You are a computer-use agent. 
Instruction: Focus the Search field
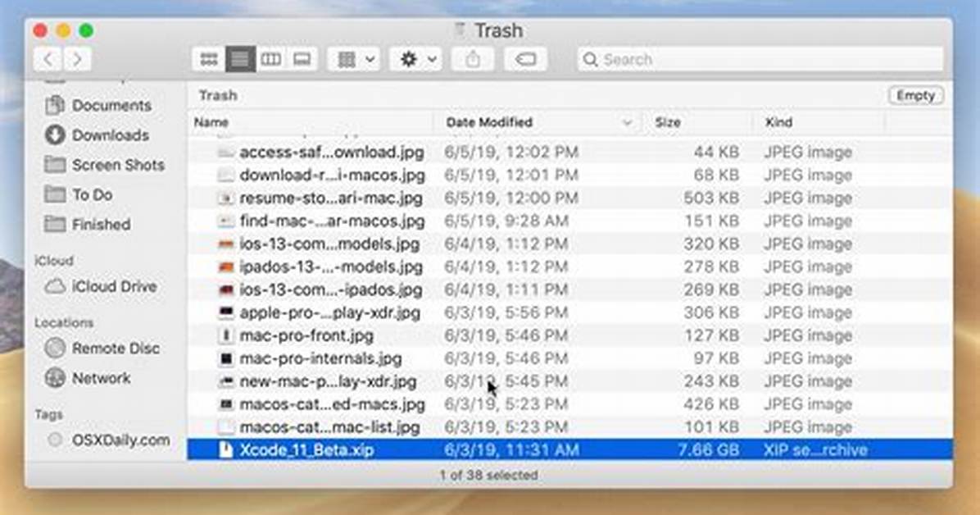760,59
